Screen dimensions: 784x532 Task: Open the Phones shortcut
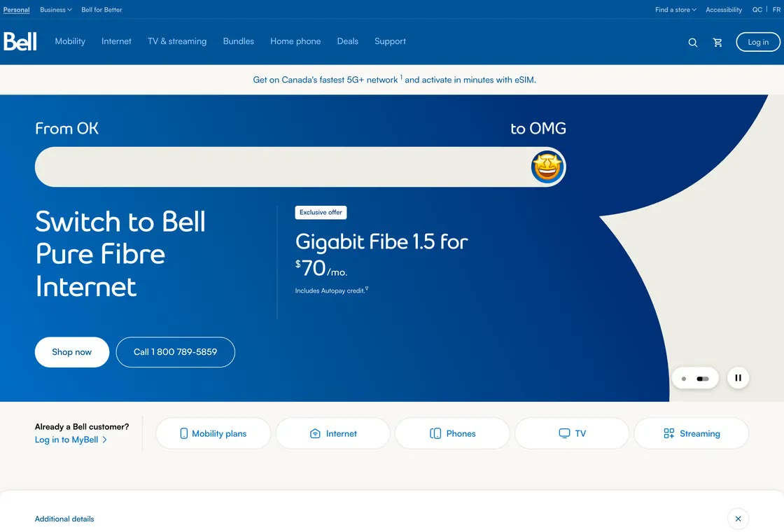452,433
